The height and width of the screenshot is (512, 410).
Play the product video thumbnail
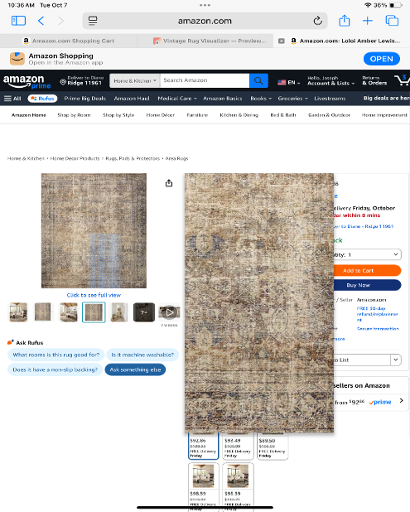pyautogui.click(x=169, y=312)
